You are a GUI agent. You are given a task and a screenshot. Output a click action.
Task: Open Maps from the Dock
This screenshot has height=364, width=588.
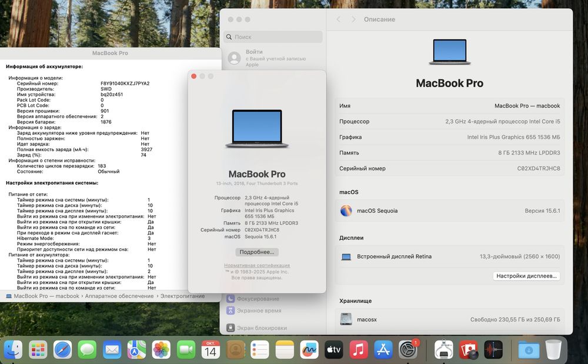click(136, 350)
